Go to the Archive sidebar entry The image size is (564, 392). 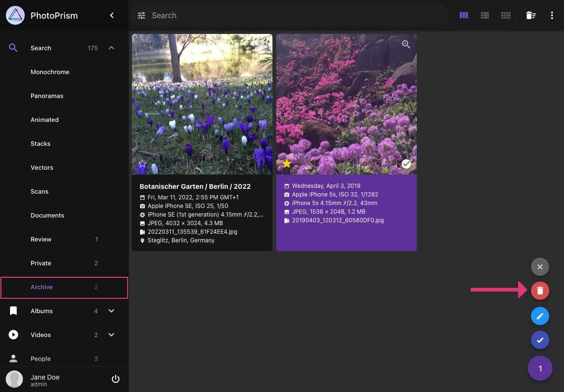(42, 287)
